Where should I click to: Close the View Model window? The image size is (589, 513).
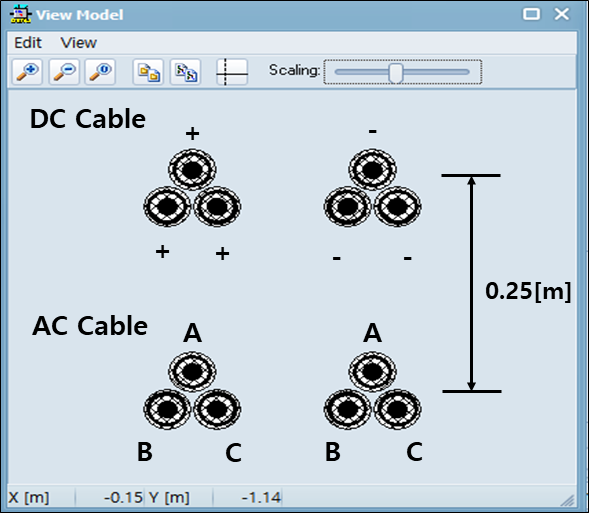pos(562,14)
